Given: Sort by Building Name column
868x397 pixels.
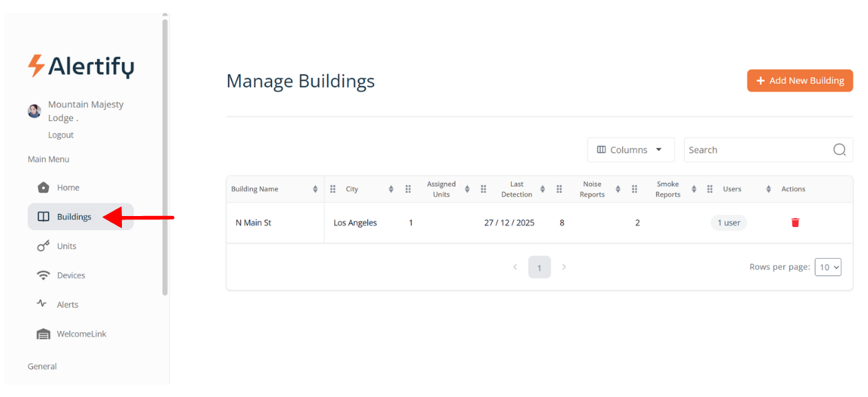Looking at the screenshot, I should point(316,189).
